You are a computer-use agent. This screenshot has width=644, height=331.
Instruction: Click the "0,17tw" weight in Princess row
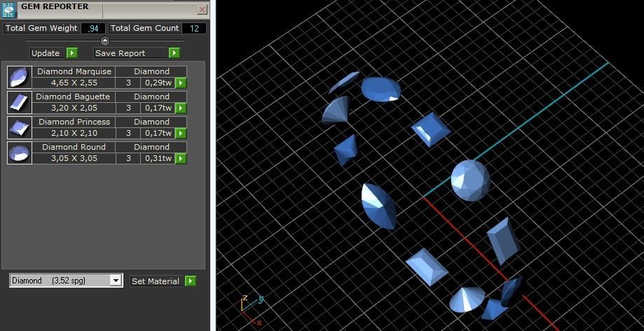(158, 133)
